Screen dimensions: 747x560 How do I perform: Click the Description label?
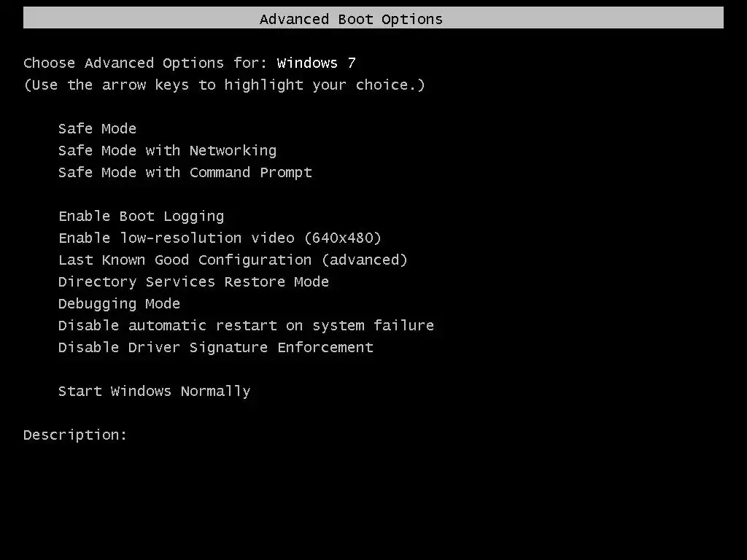[x=75, y=435]
